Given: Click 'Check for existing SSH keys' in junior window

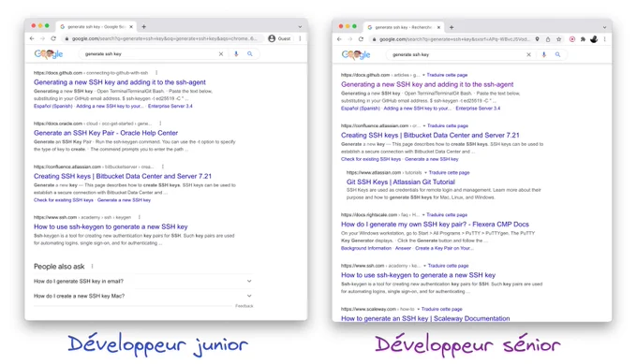Looking at the screenshot, I should pyautogui.click(x=64, y=200).
